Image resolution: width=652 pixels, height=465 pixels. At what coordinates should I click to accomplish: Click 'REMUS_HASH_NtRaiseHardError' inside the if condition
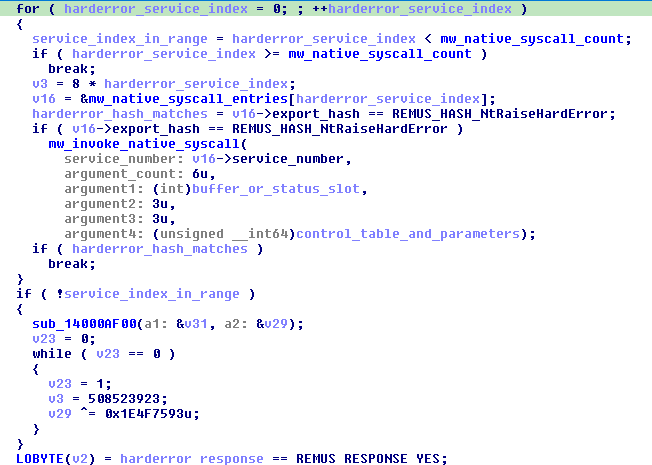340,129
